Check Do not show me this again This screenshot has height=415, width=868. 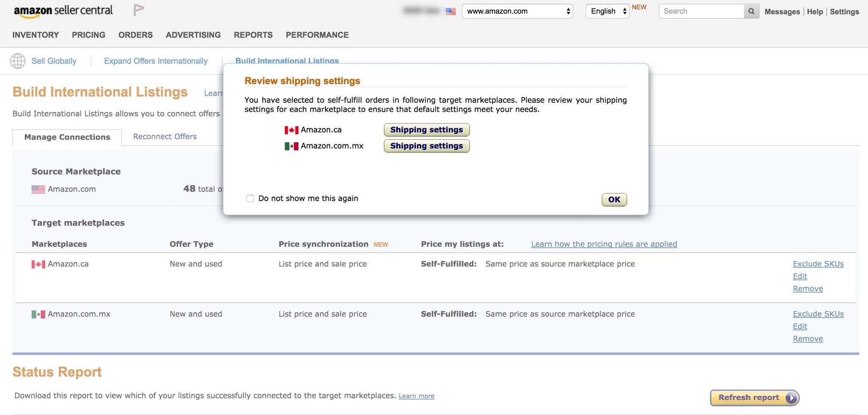[250, 199]
